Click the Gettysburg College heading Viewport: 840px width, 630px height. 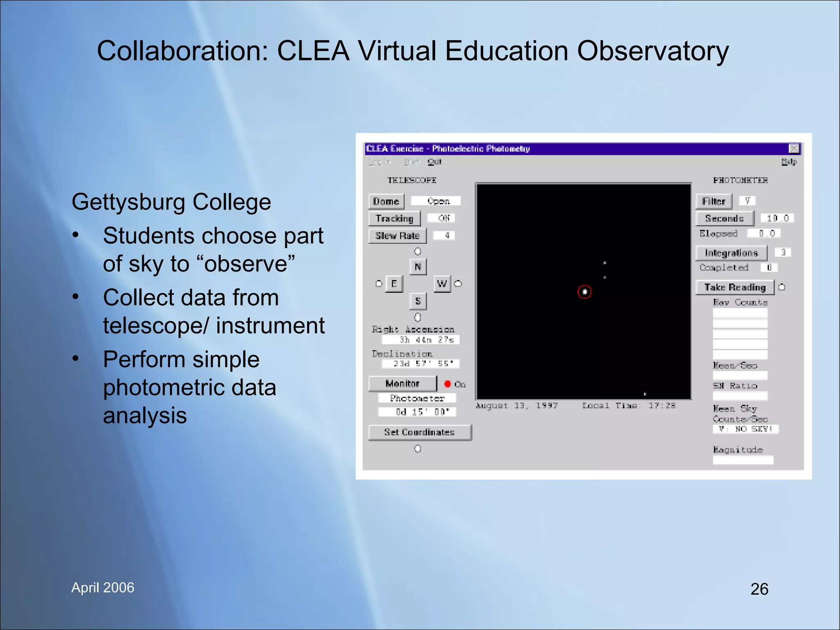pyautogui.click(x=171, y=202)
